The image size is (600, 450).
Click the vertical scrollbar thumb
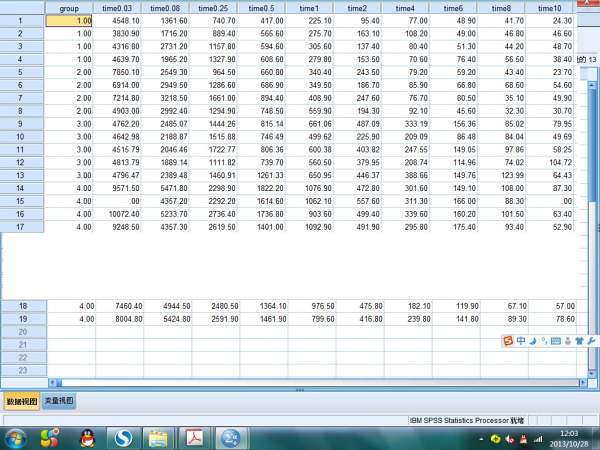point(592,145)
